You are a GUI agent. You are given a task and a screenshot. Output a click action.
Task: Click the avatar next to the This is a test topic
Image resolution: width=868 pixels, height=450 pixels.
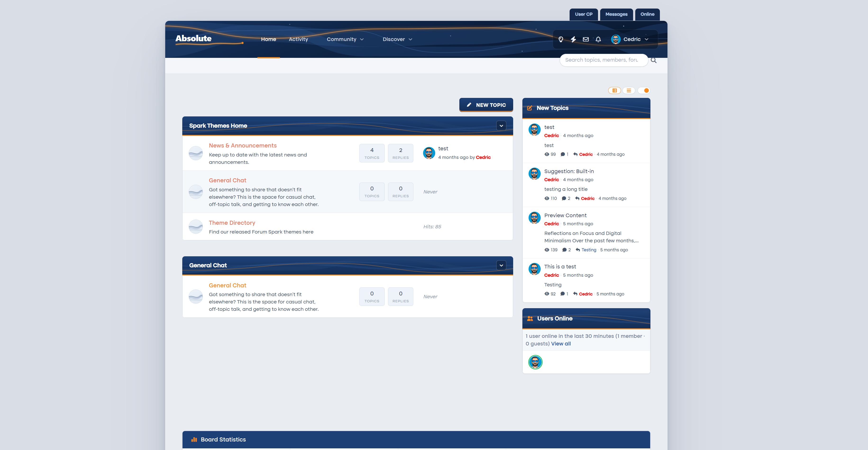point(535,269)
